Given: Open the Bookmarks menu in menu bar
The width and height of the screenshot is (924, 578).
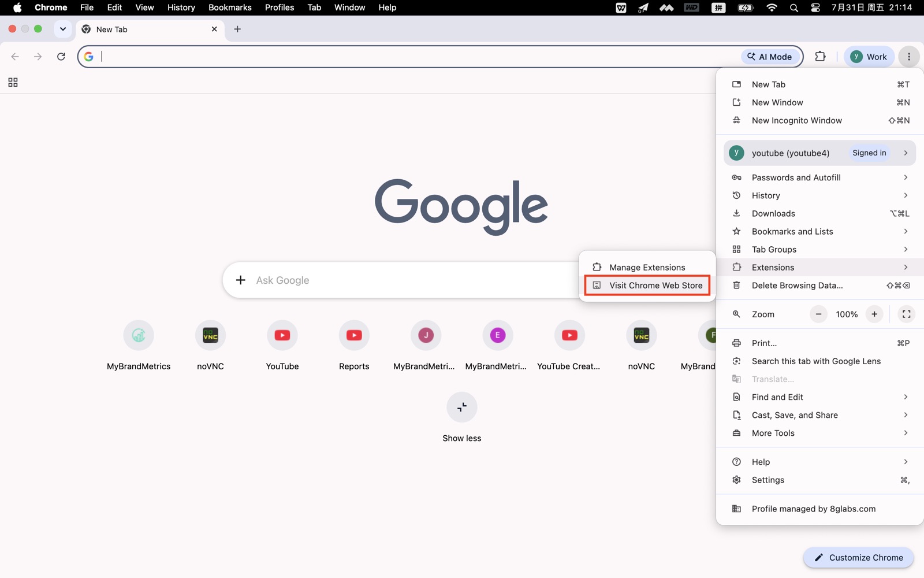Looking at the screenshot, I should 230,8.
